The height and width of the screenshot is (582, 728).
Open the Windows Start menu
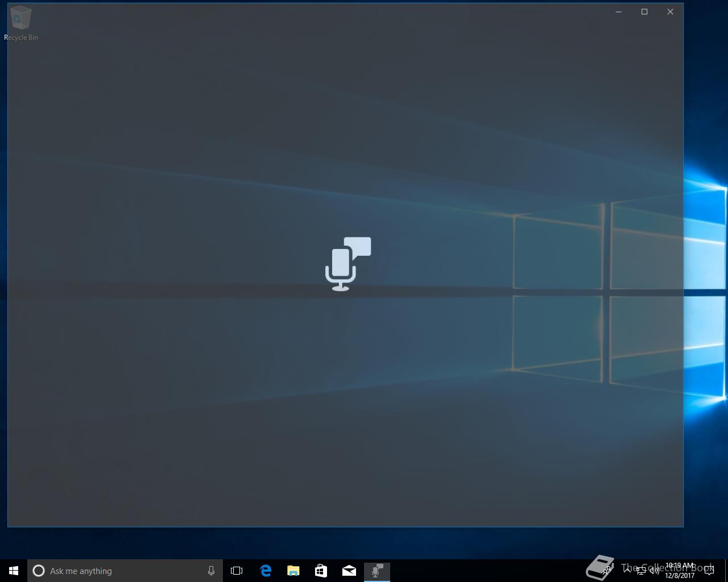coord(14,571)
